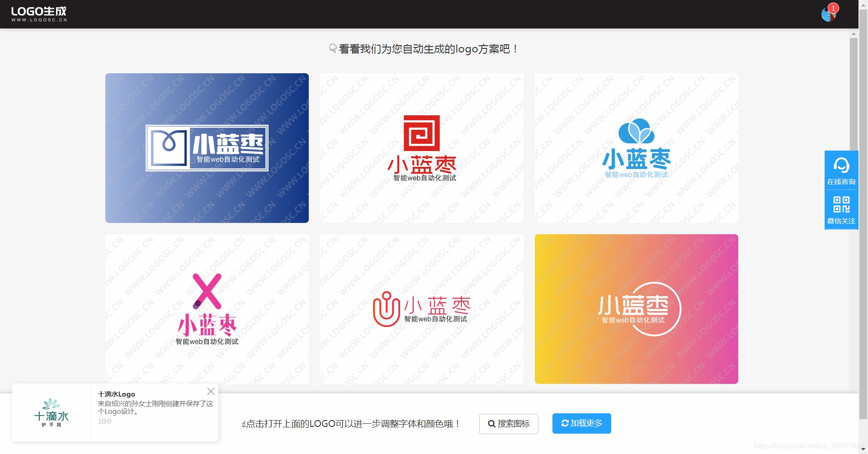Click the 微信关注 QR code icon
The height and width of the screenshot is (454, 868).
[841, 204]
